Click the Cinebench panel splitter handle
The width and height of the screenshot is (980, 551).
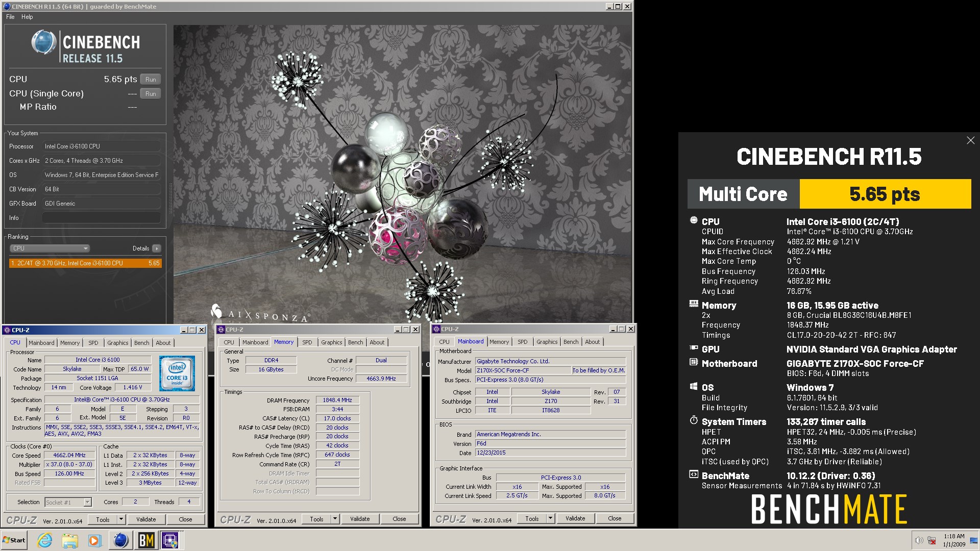(170, 199)
